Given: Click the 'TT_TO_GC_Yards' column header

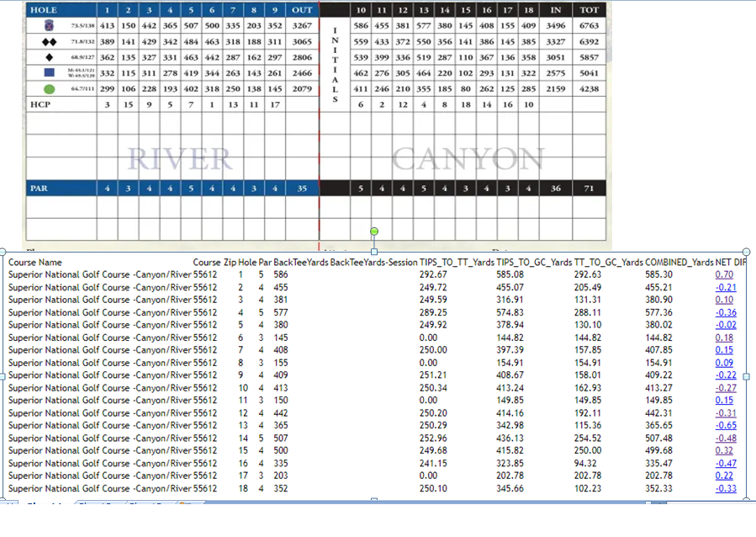Looking at the screenshot, I should (609, 263).
